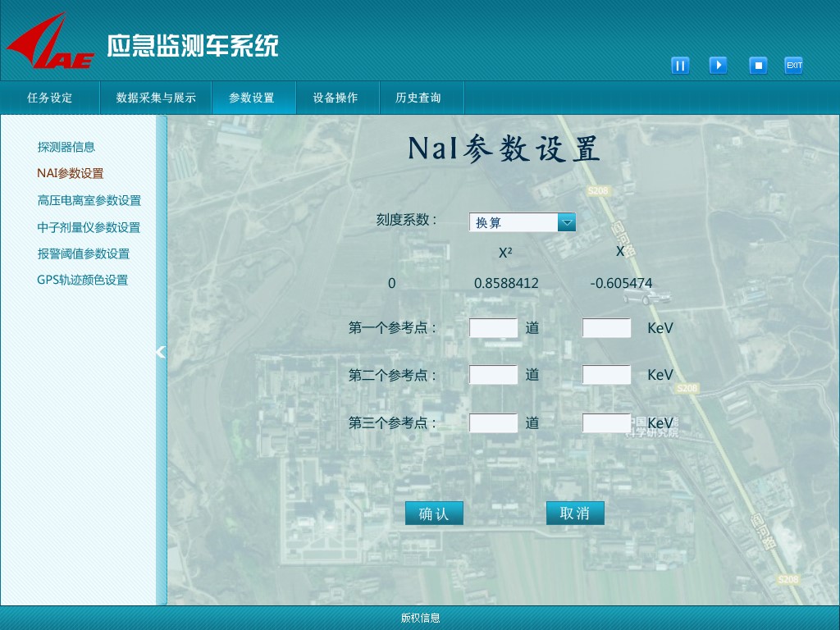Open the 刻度系数 dropdown list
Viewport: 840px width, 630px height.
(566, 222)
